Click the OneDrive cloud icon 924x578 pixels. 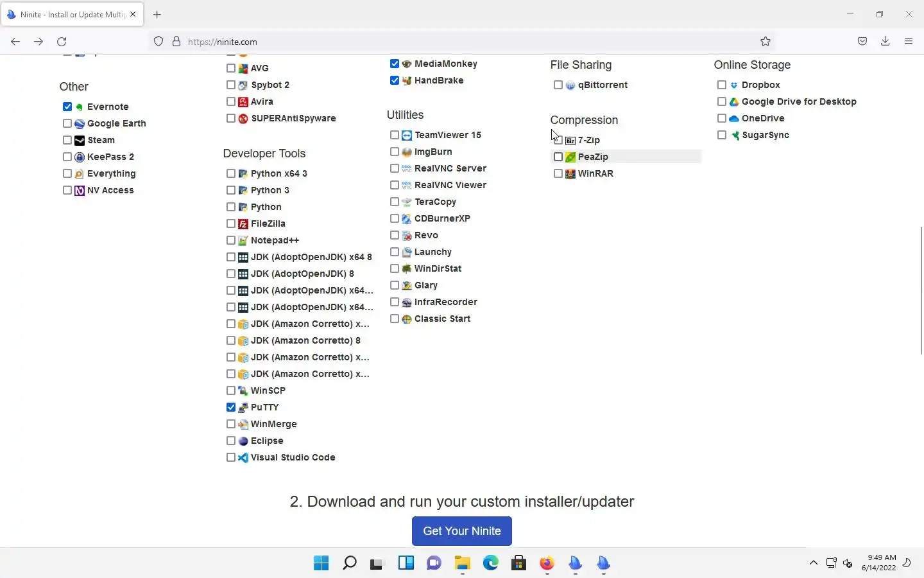tap(734, 118)
